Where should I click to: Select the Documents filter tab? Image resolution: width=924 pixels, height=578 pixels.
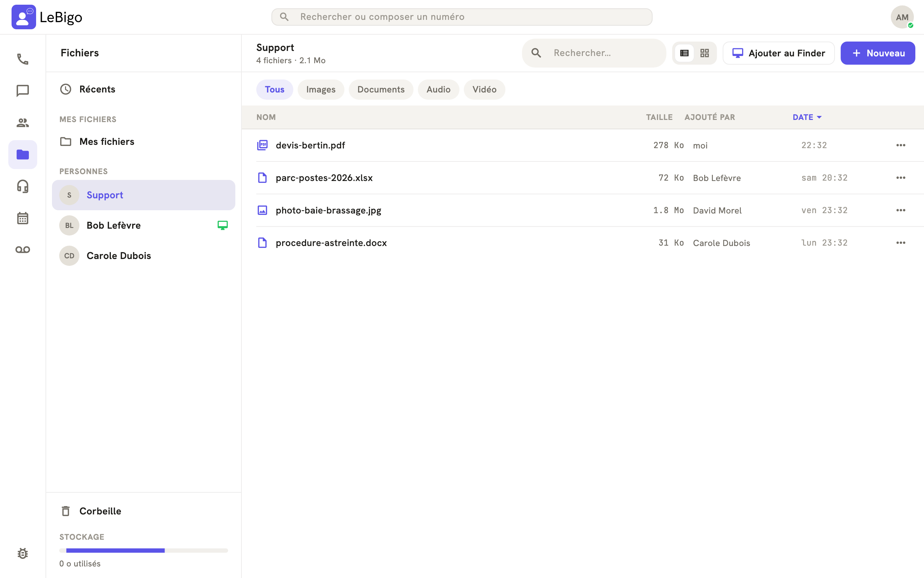pos(381,90)
